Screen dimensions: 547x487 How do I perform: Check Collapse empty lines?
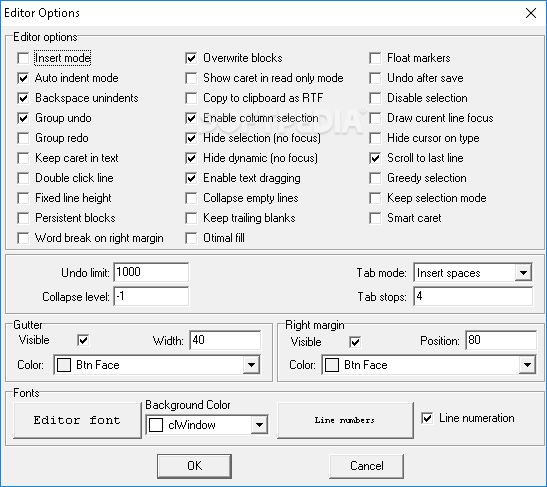tap(191, 198)
